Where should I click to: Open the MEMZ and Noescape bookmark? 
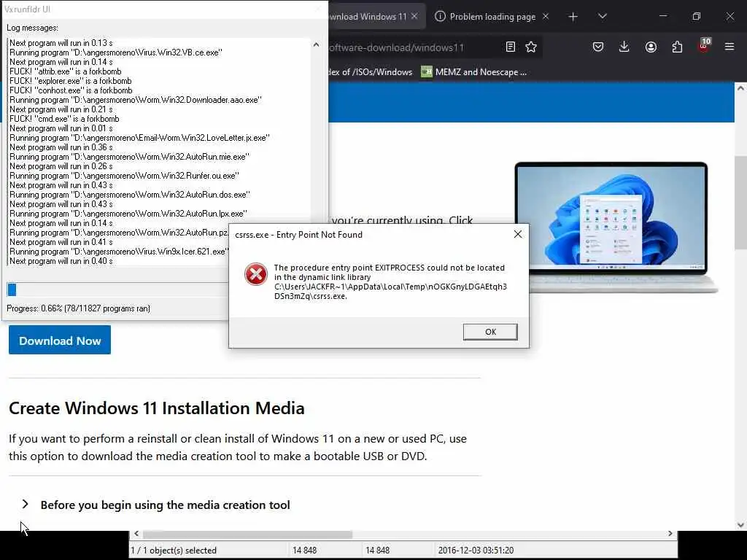(x=474, y=72)
